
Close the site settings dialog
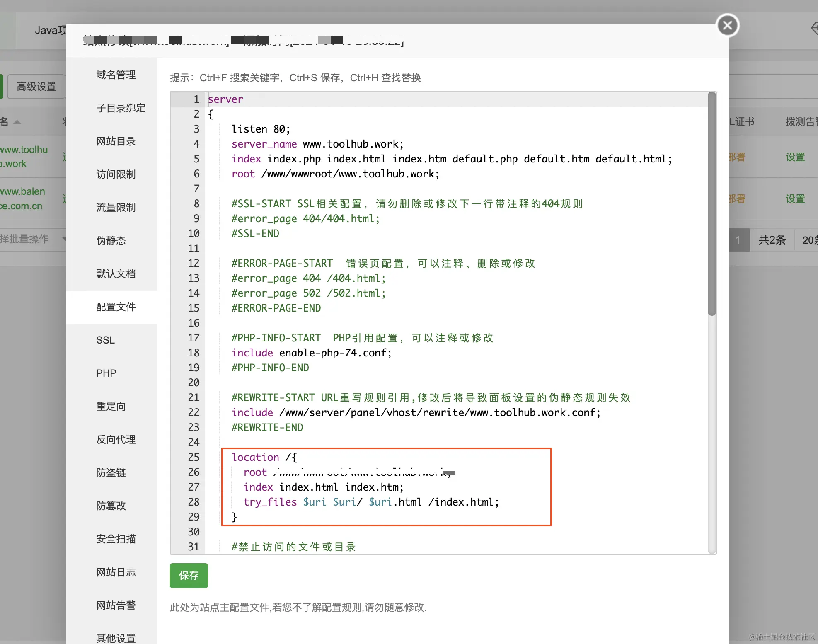click(x=728, y=26)
